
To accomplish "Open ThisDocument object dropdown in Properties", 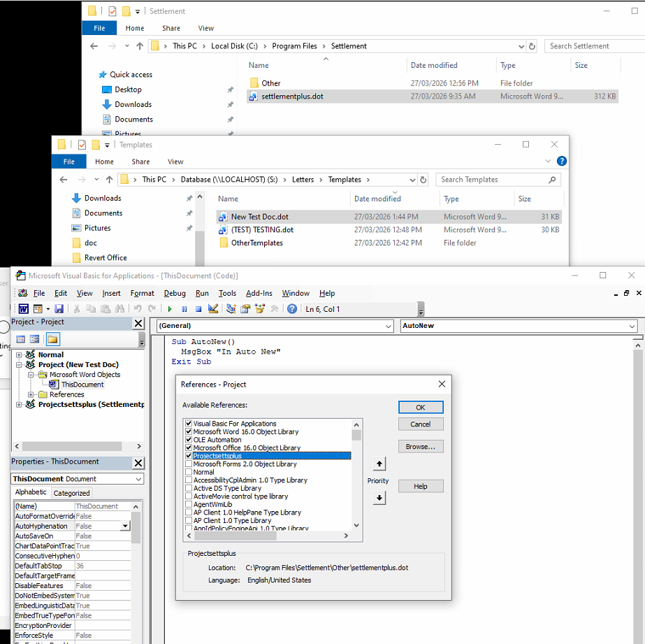I will pos(138,479).
